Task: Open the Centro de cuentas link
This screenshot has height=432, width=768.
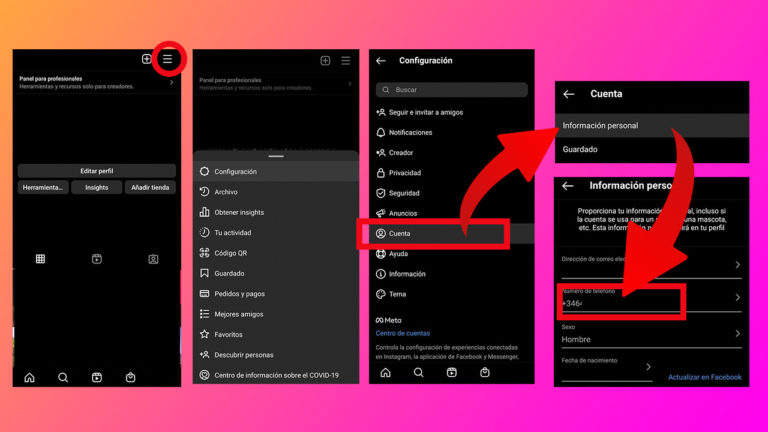Action: point(402,333)
